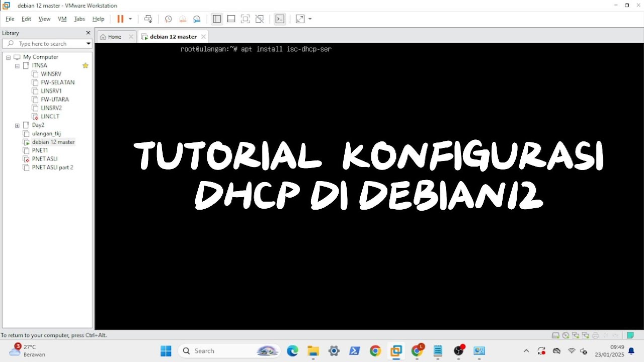The height and width of the screenshot is (362, 644).
Task: Open the power options dropdown arrow
Action: pos(130,19)
